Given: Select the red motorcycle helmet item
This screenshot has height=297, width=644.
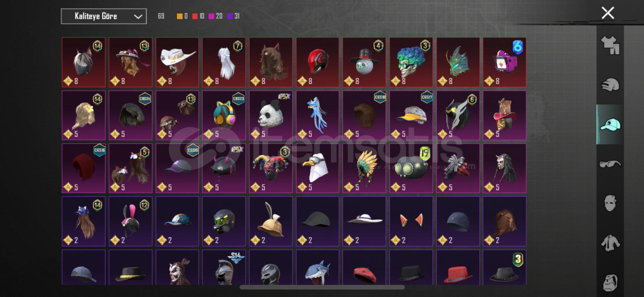Looking at the screenshot, I should 318,62.
